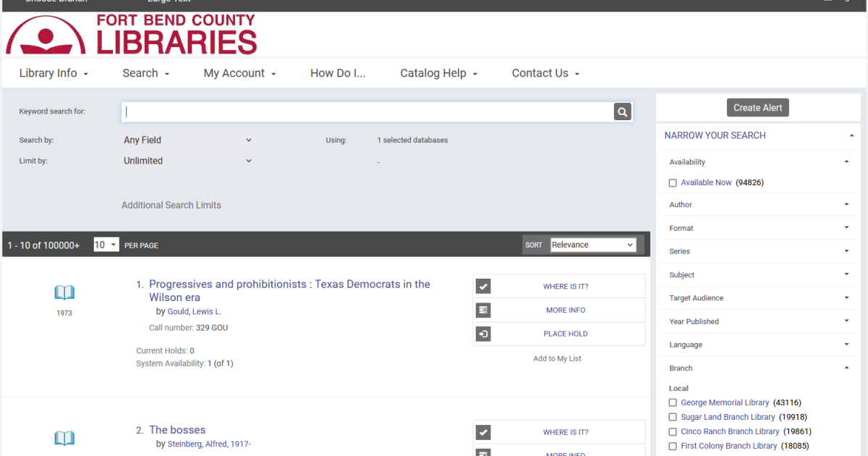Collapse the Availability filter section
Screen dimensions: 868x456
[x=846, y=162]
